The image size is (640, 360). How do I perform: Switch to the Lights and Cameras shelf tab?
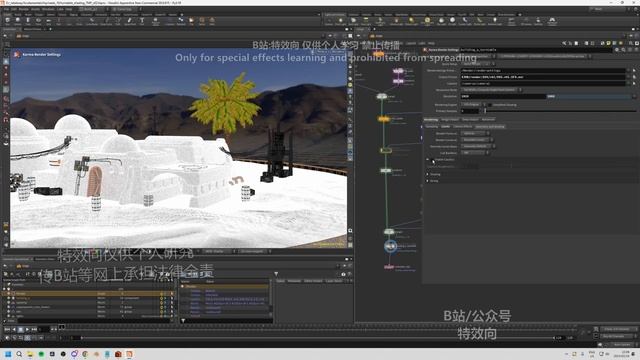(335, 15)
